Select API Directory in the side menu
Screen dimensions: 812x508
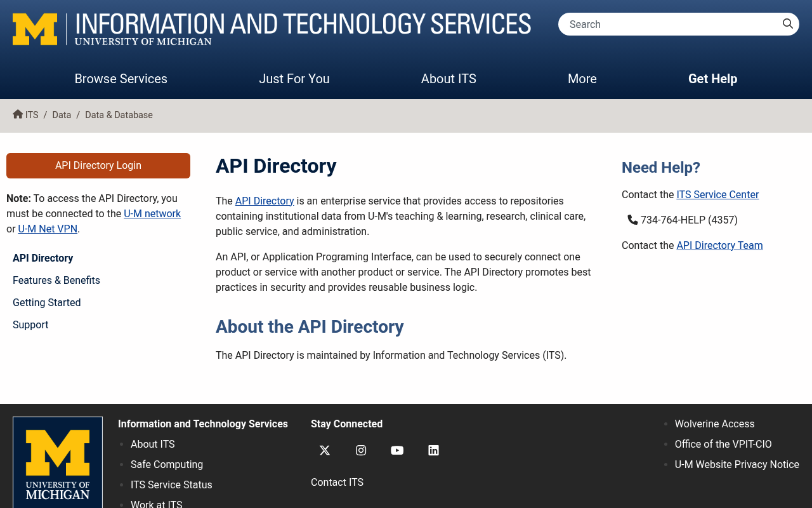click(x=43, y=258)
